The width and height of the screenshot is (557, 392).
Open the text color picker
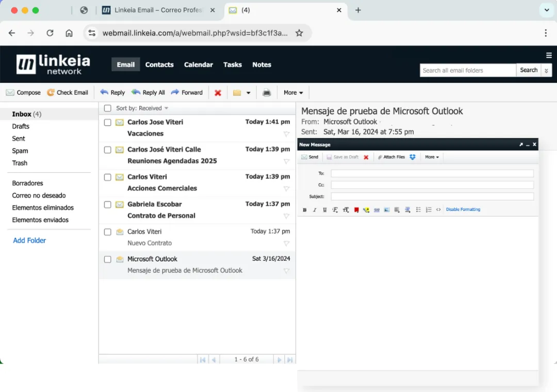pos(356,210)
